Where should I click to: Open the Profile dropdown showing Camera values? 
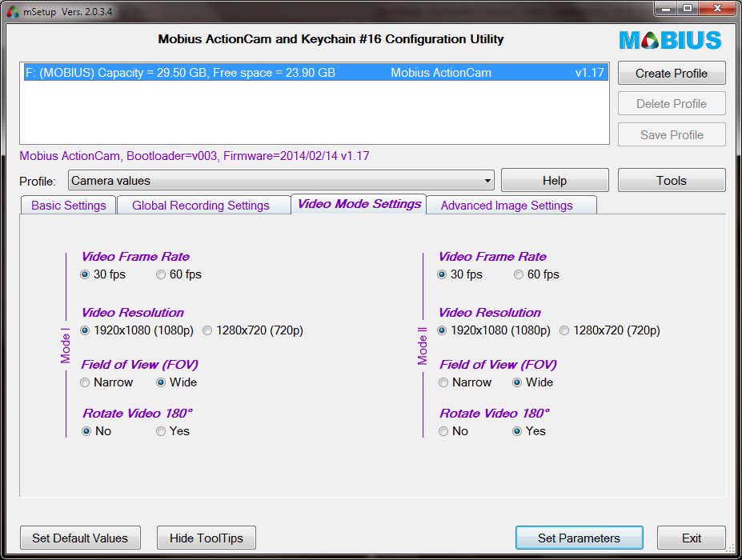[281, 180]
